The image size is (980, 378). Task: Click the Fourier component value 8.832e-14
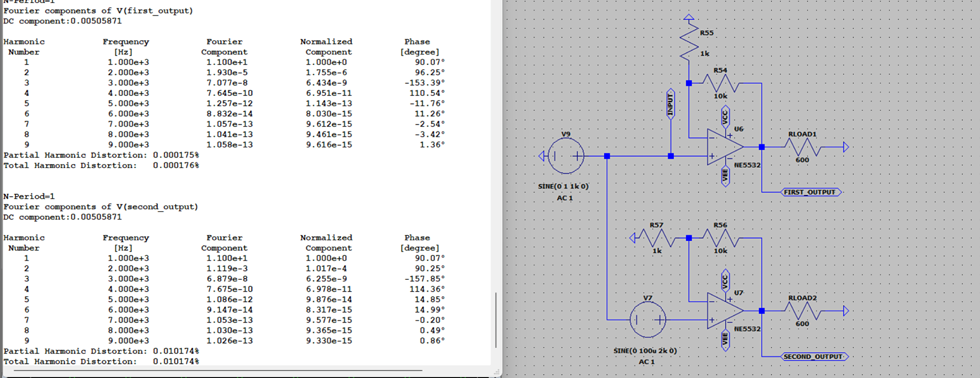[230, 114]
